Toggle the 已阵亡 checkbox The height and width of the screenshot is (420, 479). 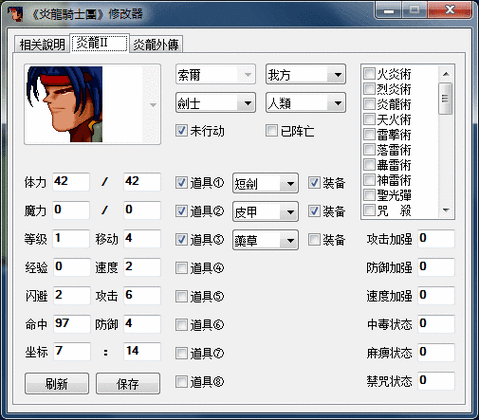pyautogui.click(x=271, y=130)
